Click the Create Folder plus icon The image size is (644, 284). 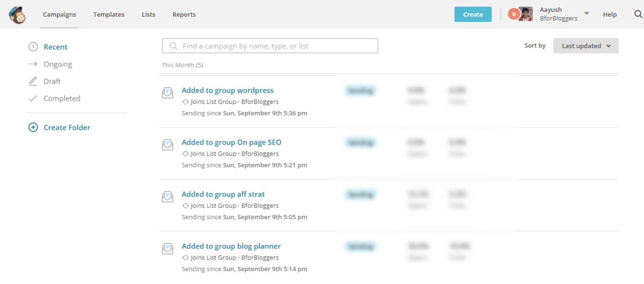coord(33,128)
